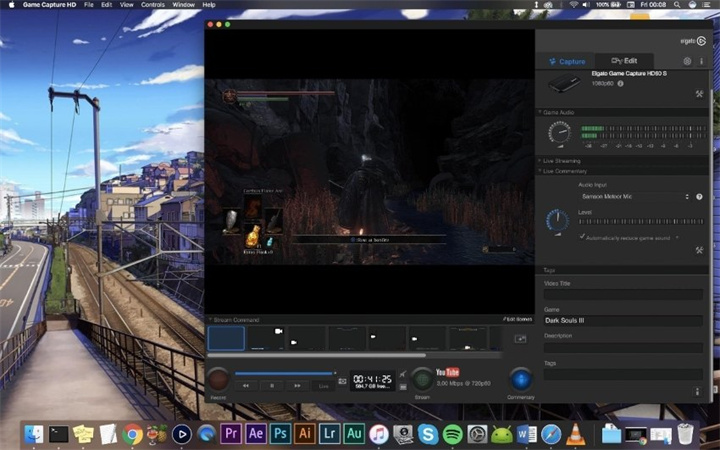Click the small icon below the satellite icon
The height and width of the screenshot is (450, 720).
coord(403,387)
